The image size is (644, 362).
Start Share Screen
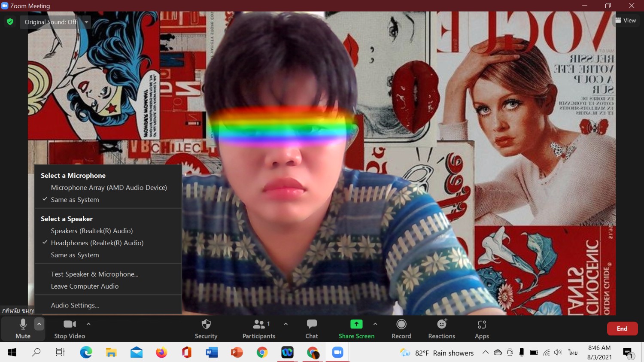tap(356, 329)
